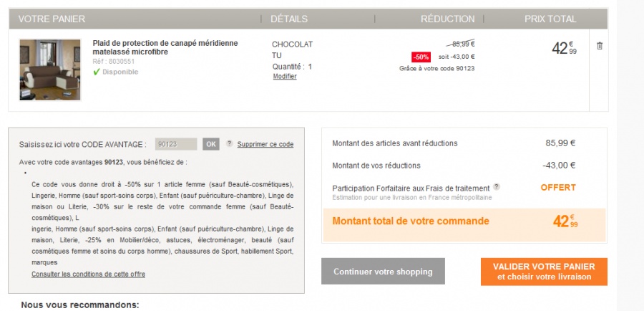Click the RÉDUCTION column header
644x311 pixels.
(x=447, y=19)
